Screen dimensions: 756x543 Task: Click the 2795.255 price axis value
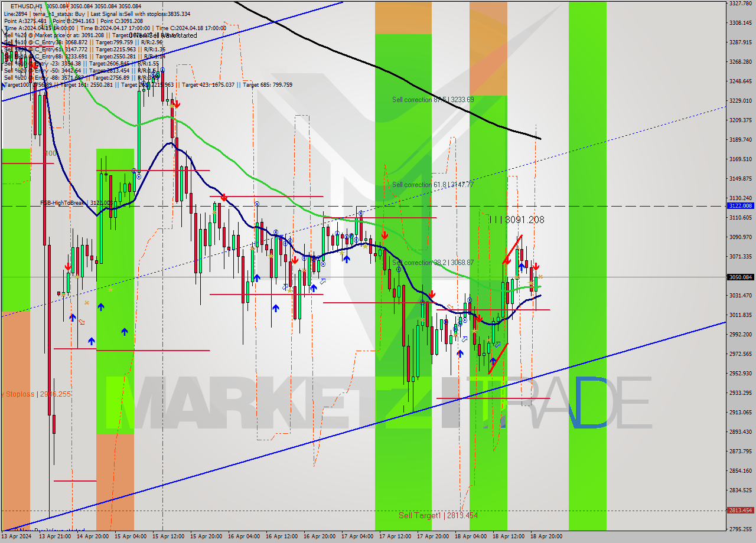pyautogui.click(x=740, y=529)
